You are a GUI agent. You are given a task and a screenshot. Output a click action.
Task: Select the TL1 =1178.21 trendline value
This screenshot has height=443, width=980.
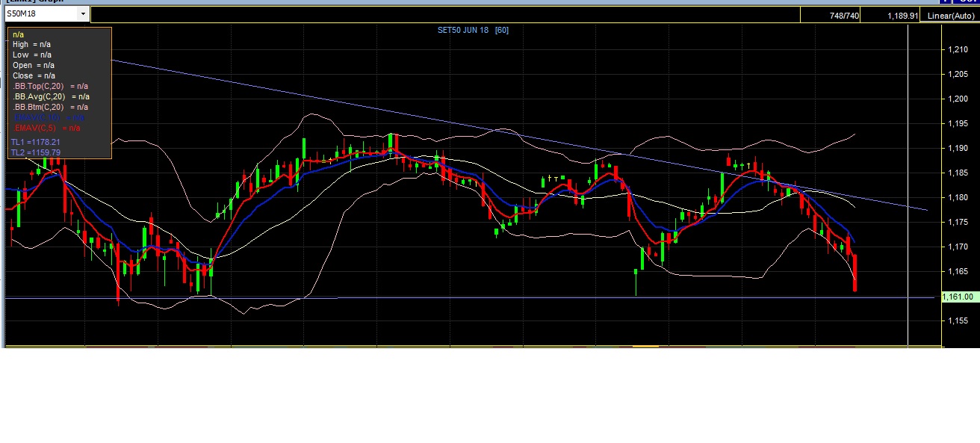36,142
